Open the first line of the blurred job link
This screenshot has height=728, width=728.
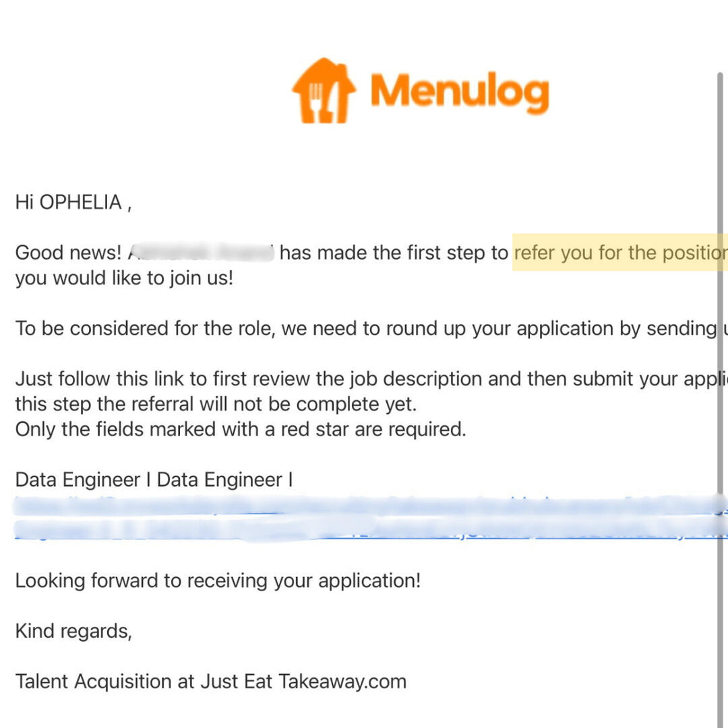(364, 505)
